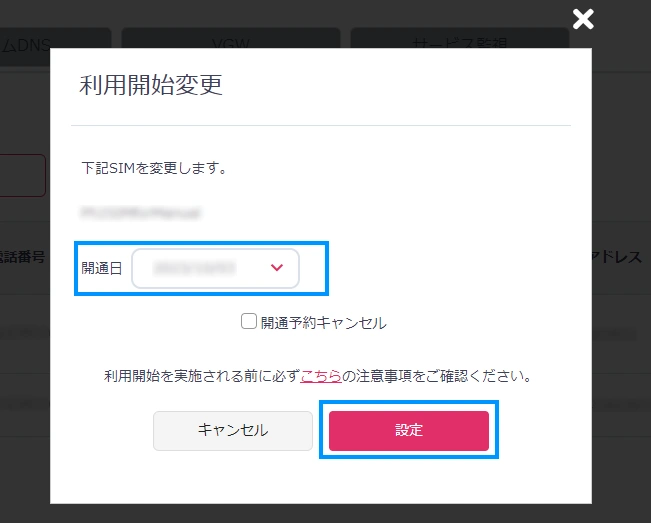The width and height of the screenshot is (651, 523).
Task: Tick the 開通予約キャンセル checkbox
Action: pos(249,322)
